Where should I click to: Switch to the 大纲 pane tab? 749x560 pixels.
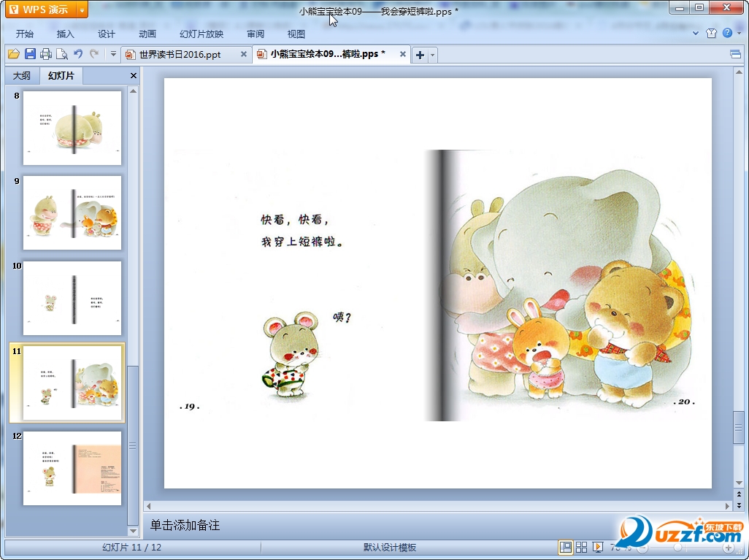(x=21, y=75)
